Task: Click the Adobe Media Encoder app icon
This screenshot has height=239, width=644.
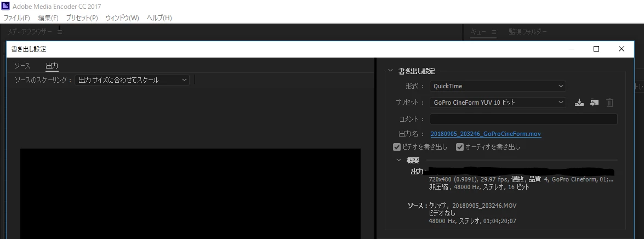Action: [5, 6]
